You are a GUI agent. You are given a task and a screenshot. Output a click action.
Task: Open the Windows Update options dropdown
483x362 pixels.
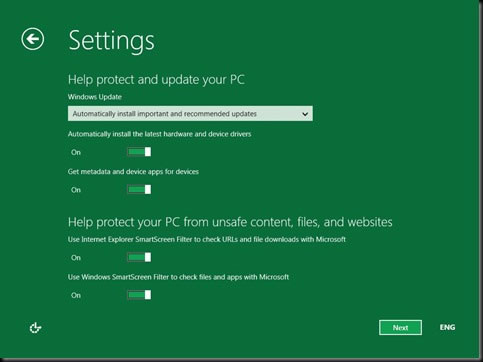[x=190, y=114]
